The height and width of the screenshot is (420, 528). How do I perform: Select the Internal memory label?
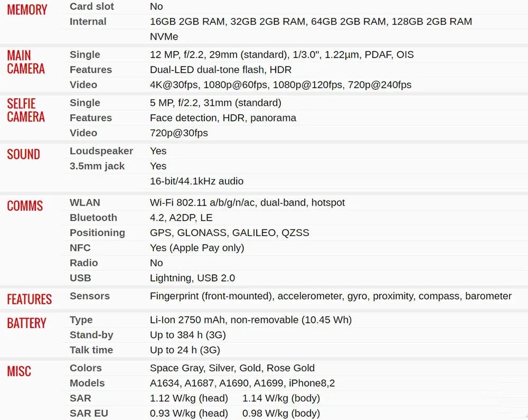pos(88,22)
